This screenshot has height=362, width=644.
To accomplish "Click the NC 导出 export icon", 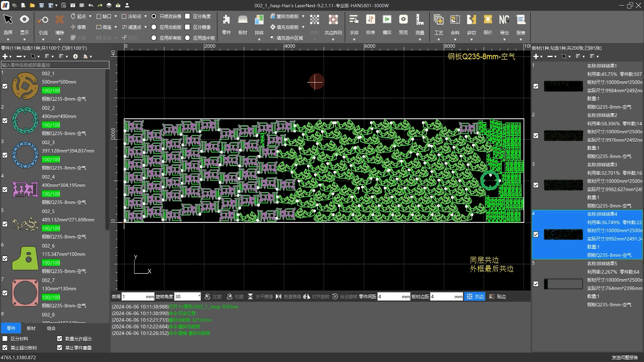I will tap(504, 20).
